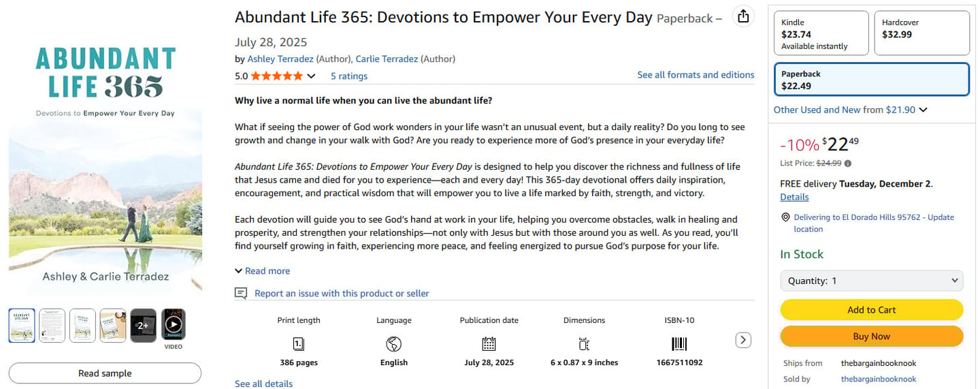The height and width of the screenshot is (389, 980).
Task: Select the Paperback format option
Action: coord(871,80)
